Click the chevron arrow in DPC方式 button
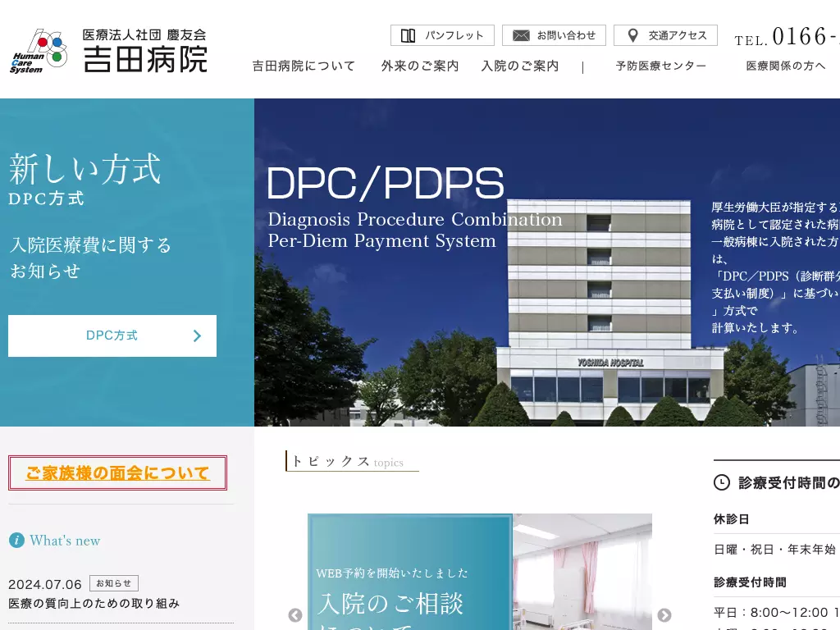Image resolution: width=840 pixels, height=630 pixels. [197, 336]
